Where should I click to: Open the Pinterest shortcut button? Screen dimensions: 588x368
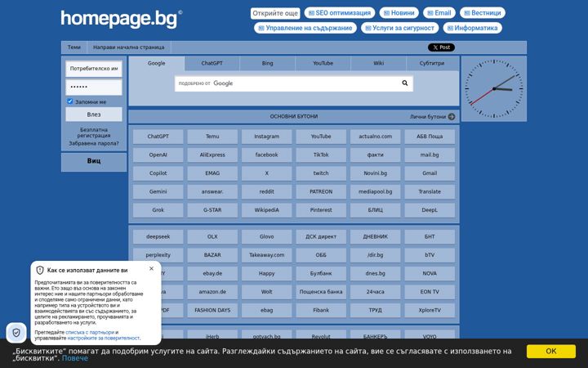click(321, 210)
